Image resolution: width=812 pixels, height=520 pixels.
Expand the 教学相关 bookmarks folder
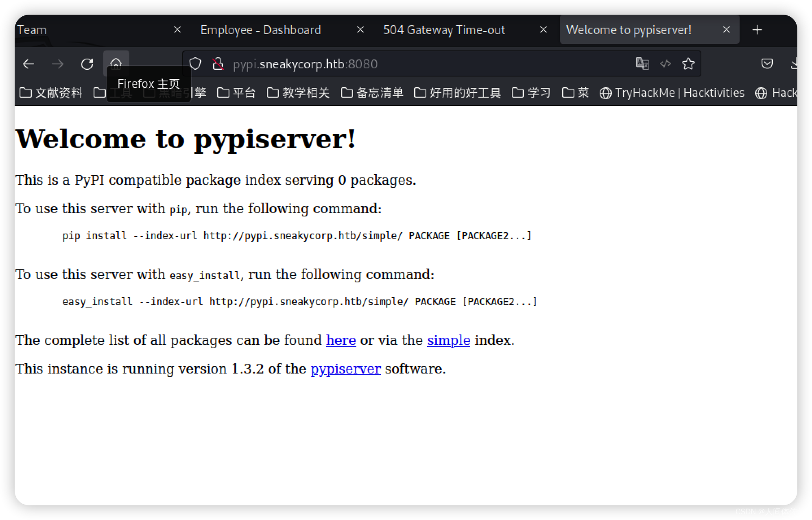[x=298, y=93]
